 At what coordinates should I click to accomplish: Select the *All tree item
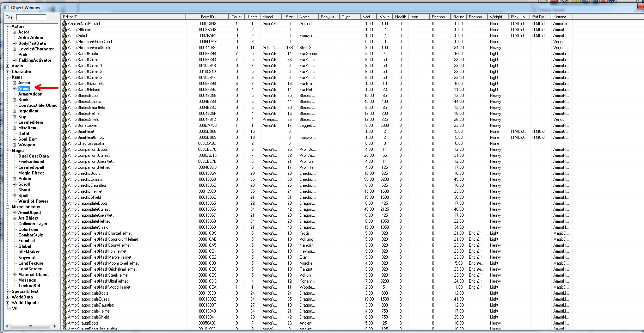coord(15,308)
